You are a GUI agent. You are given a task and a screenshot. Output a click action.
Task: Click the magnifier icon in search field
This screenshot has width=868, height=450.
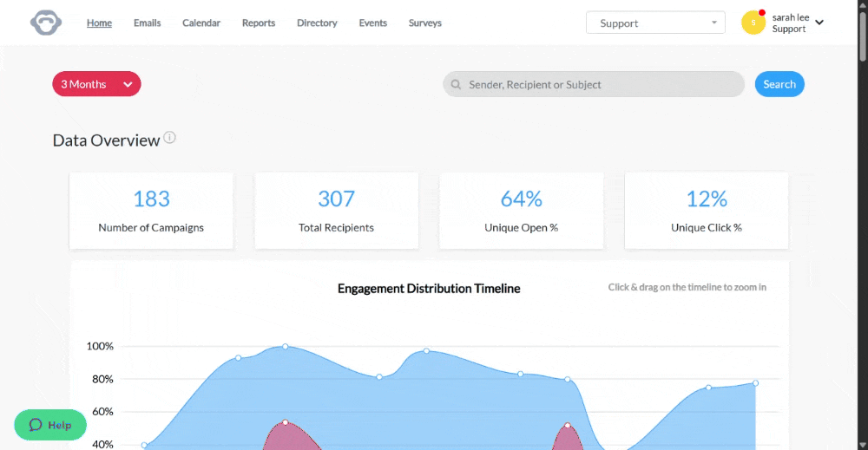tap(456, 85)
